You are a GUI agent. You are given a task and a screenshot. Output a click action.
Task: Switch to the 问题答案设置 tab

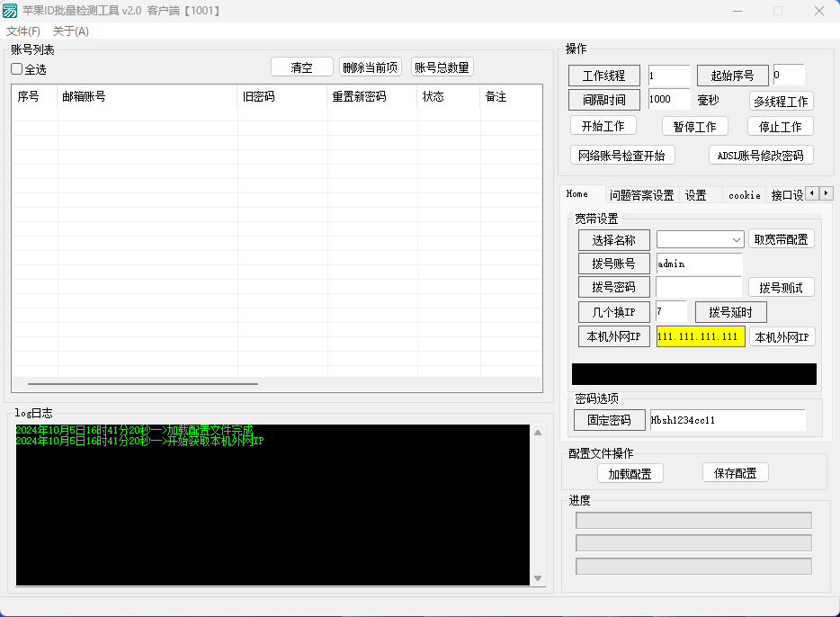641,195
